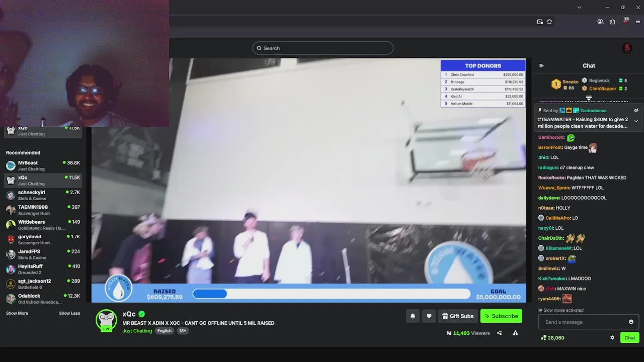Click the Chat panel title

pos(589,66)
